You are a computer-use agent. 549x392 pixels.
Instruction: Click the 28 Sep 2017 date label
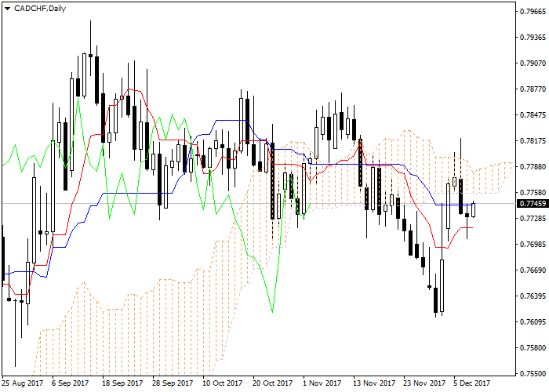click(x=173, y=383)
